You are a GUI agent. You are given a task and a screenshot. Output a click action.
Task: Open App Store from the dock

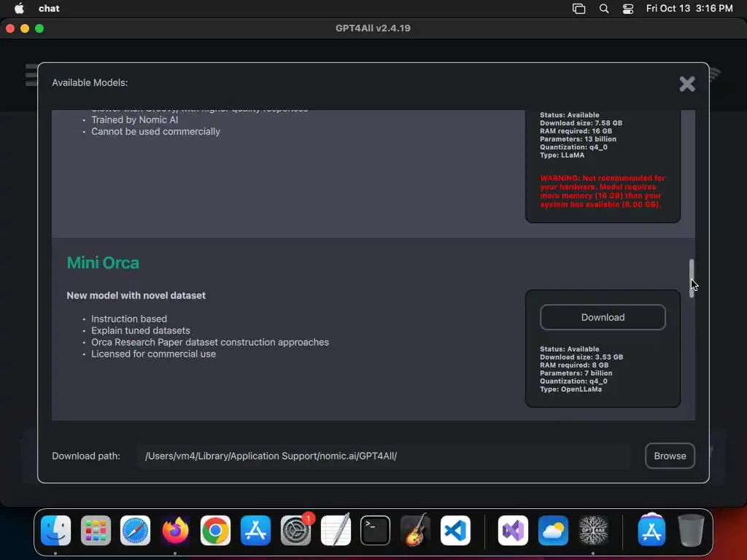coord(255,530)
